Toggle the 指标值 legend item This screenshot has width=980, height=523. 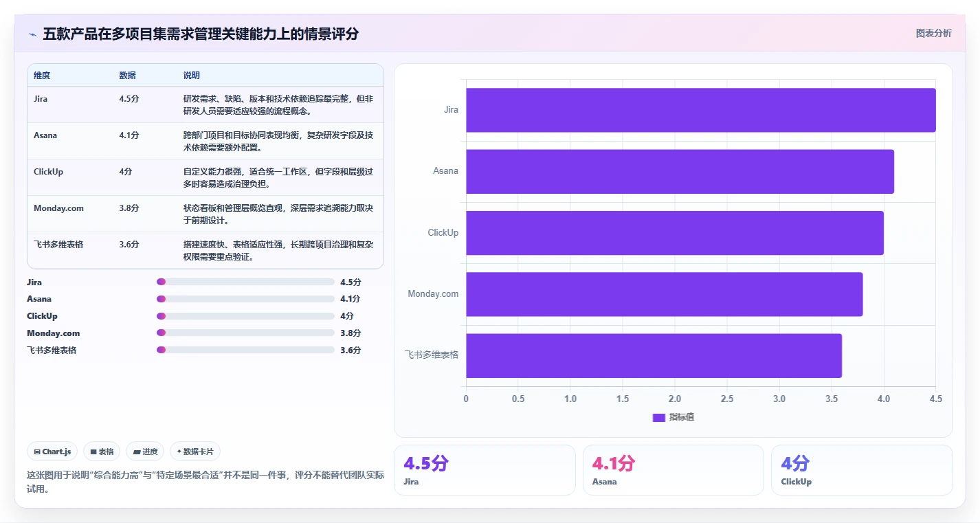click(x=673, y=417)
